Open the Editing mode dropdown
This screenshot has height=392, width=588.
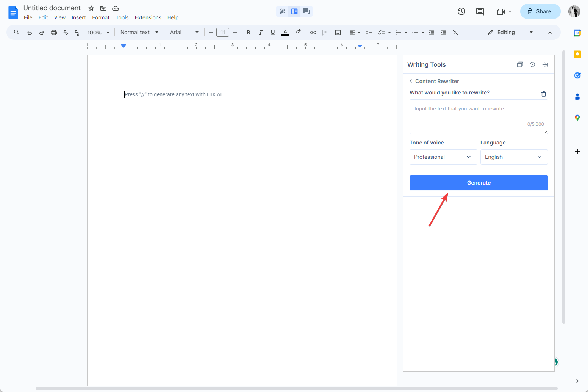coord(510,33)
